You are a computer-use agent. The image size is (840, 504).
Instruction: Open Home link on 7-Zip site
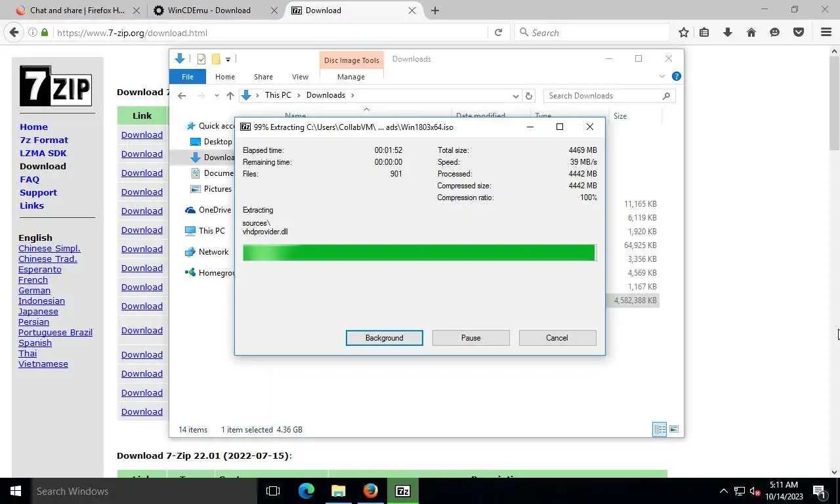(x=33, y=127)
